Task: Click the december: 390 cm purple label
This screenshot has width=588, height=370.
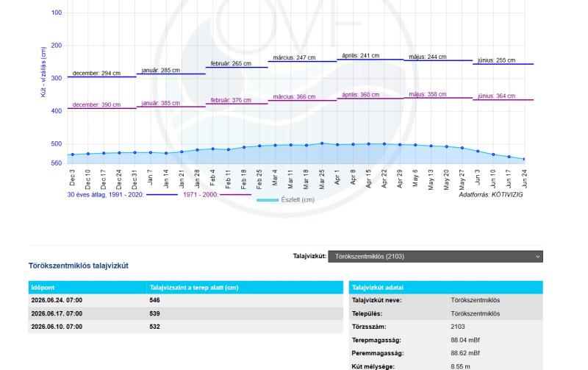Action: 96,104
